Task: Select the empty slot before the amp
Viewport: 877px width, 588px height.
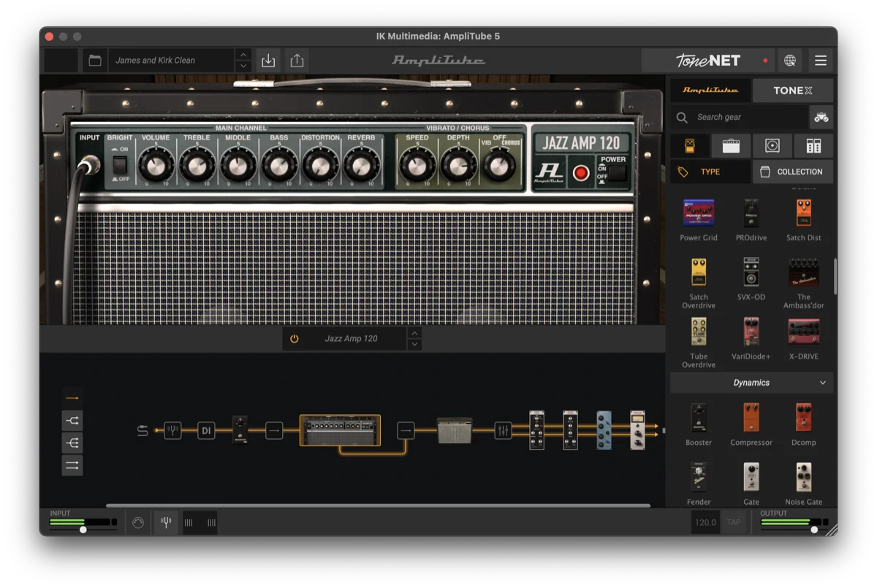Action: 274,431
